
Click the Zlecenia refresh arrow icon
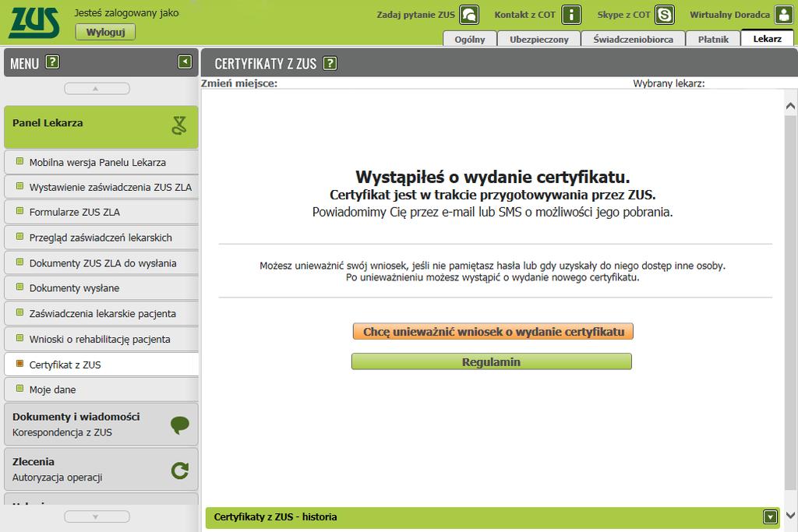180,470
